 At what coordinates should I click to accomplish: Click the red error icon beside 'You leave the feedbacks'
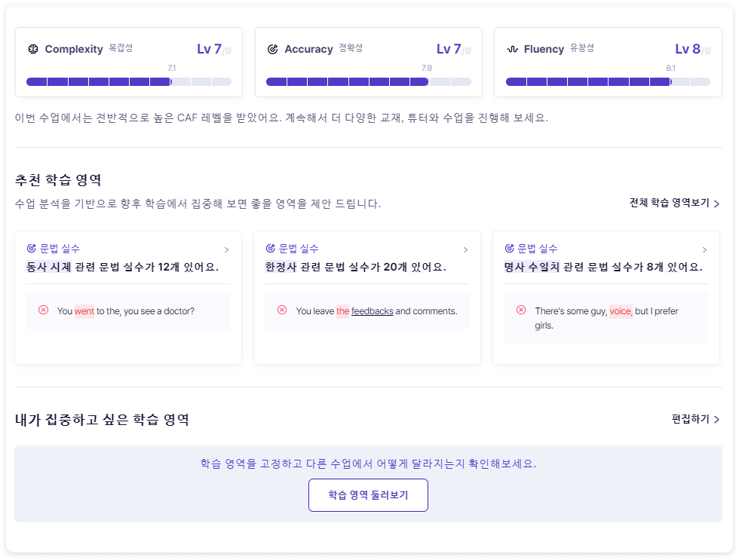pyautogui.click(x=282, y=310)
